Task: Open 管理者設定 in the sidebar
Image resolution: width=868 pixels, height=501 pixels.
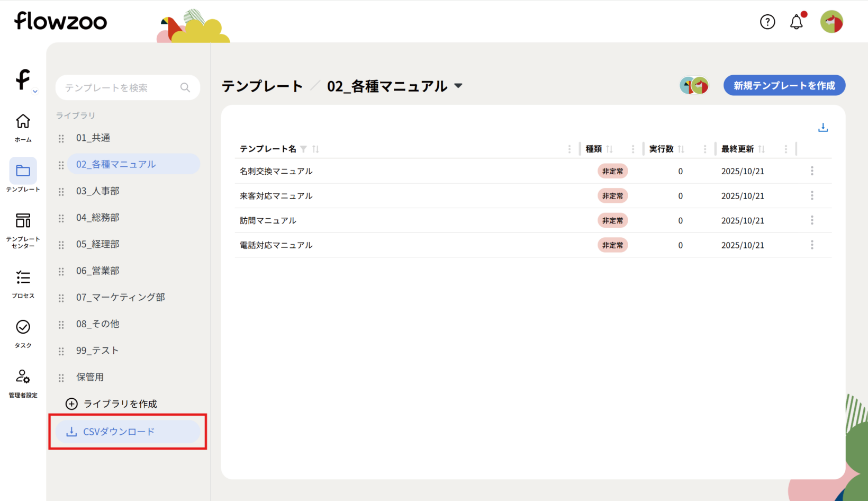Action: click(x=23, y=383)
